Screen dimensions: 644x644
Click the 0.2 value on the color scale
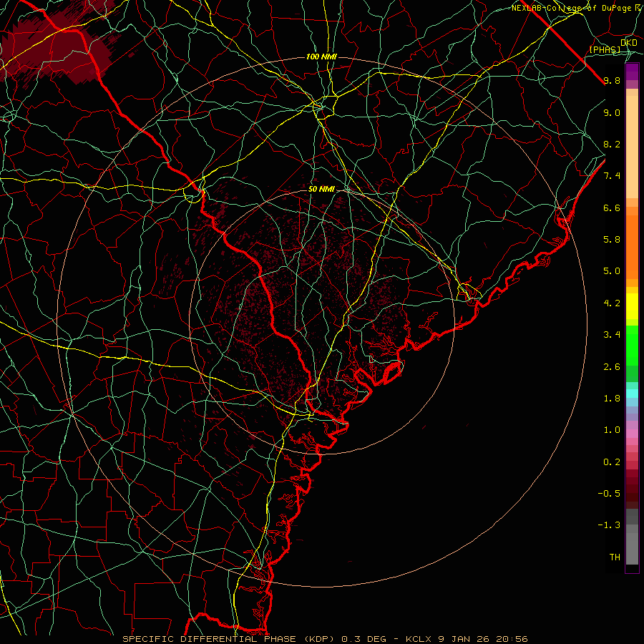click(612, 462)
